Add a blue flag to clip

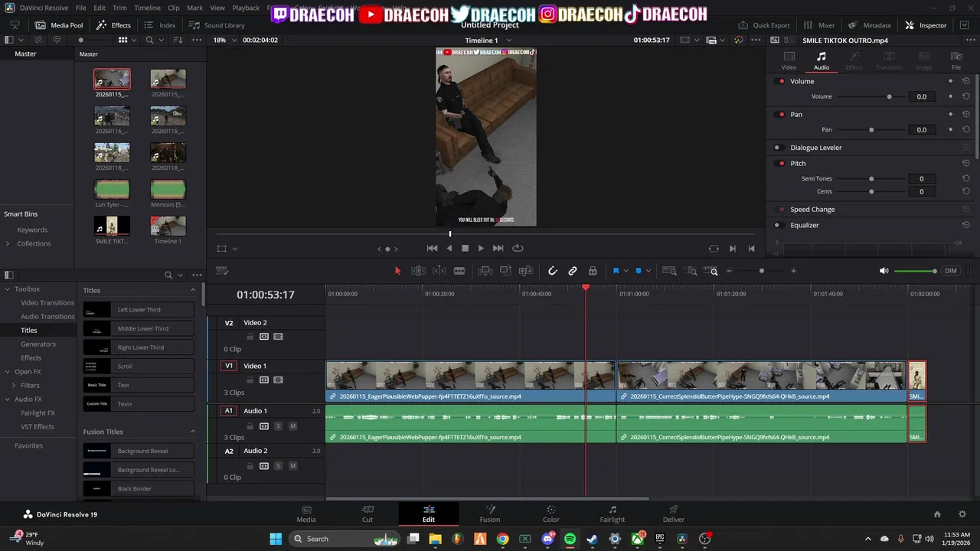616,271
